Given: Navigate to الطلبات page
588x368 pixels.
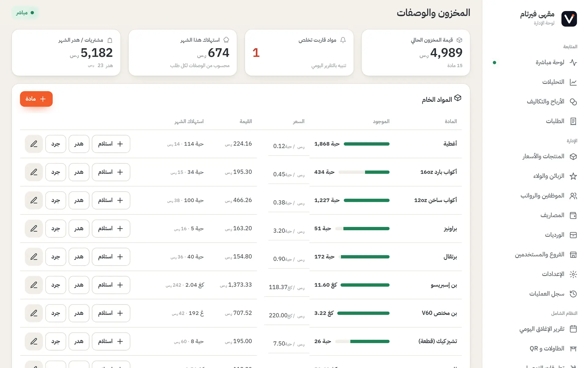Looking at the screenshot, I should tap(535, 121).
